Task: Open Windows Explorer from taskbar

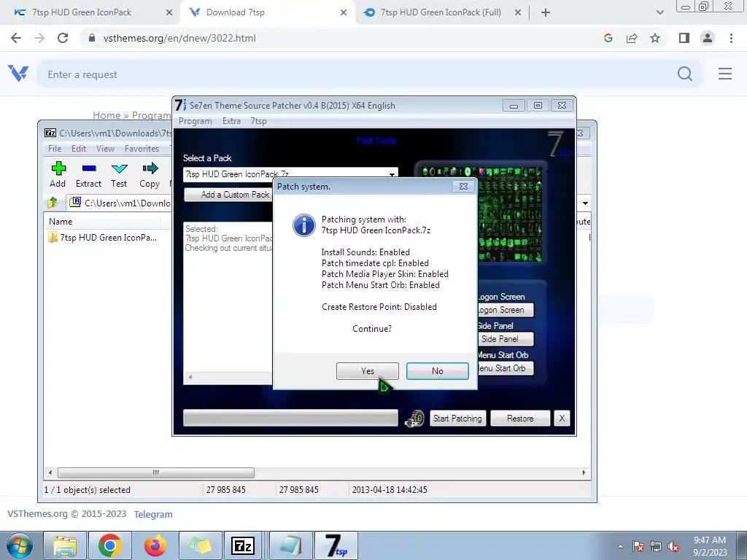Action: coord(65,545)
